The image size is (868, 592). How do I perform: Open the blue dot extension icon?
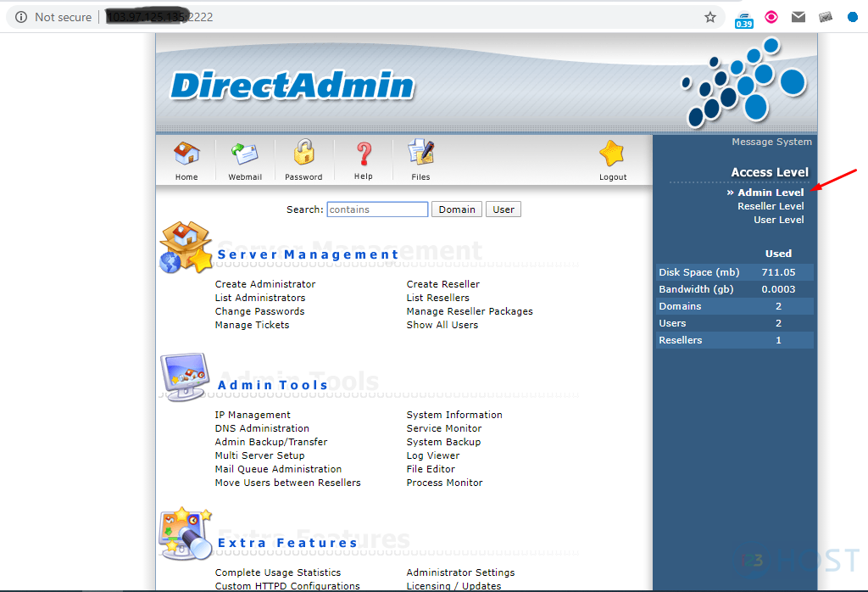pos(853,17)
